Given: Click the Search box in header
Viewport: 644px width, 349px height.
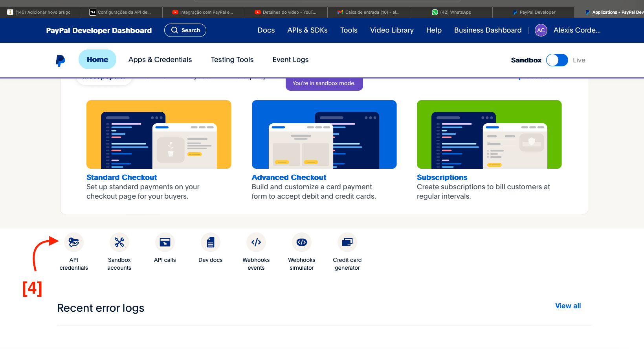Looking at the screenshot, I should 185,30.
